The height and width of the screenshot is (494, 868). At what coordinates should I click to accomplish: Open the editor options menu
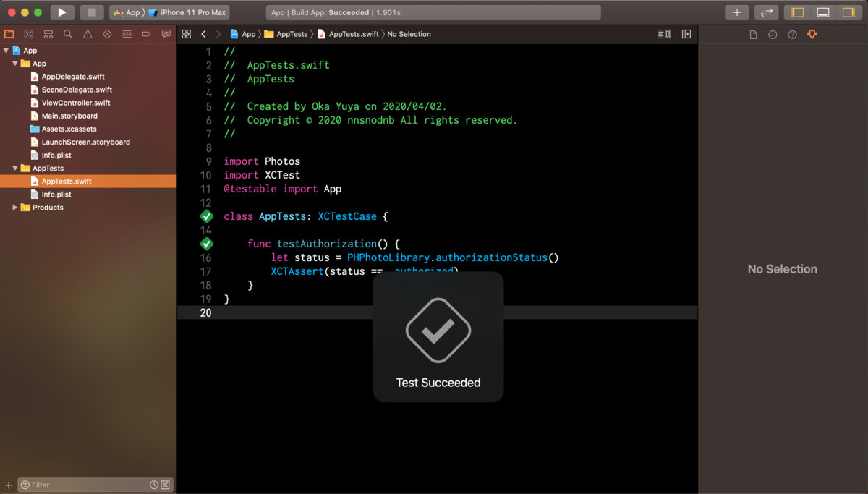click(664, 34)
